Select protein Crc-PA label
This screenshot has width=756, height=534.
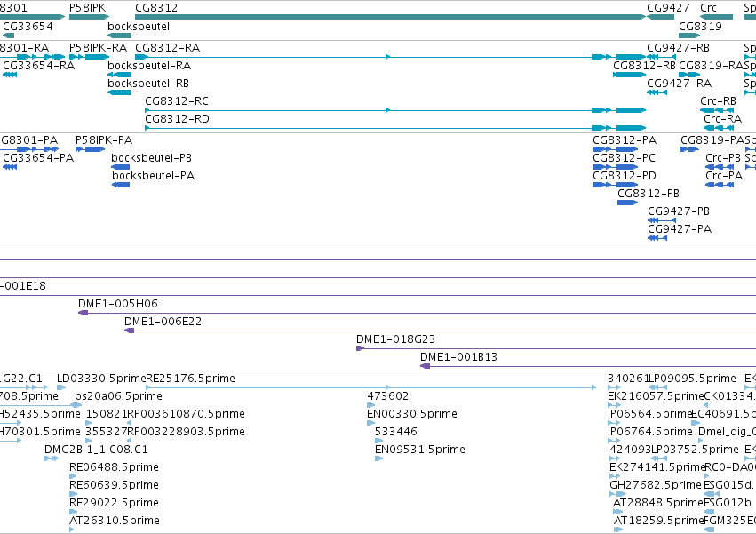[724, 176]
